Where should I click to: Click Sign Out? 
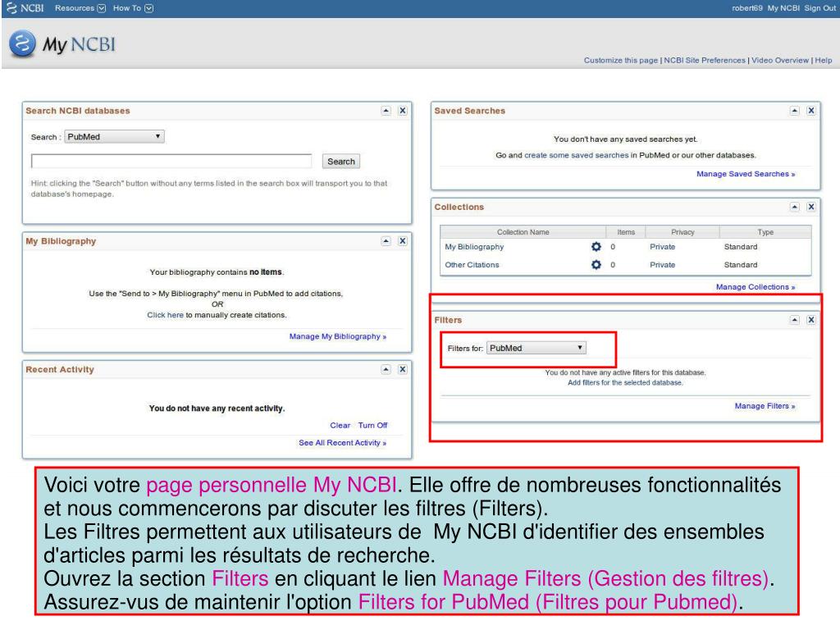point(819,8)
